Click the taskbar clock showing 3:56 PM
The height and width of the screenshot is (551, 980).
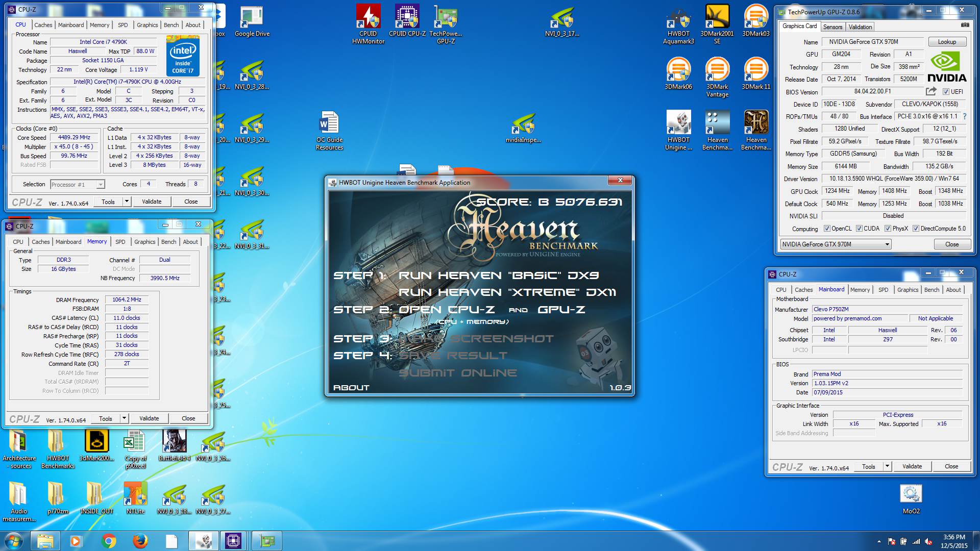click(954, 541)
